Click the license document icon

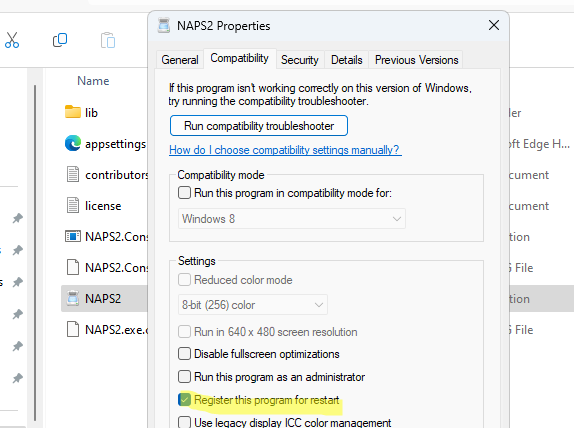tap(73, 205)
